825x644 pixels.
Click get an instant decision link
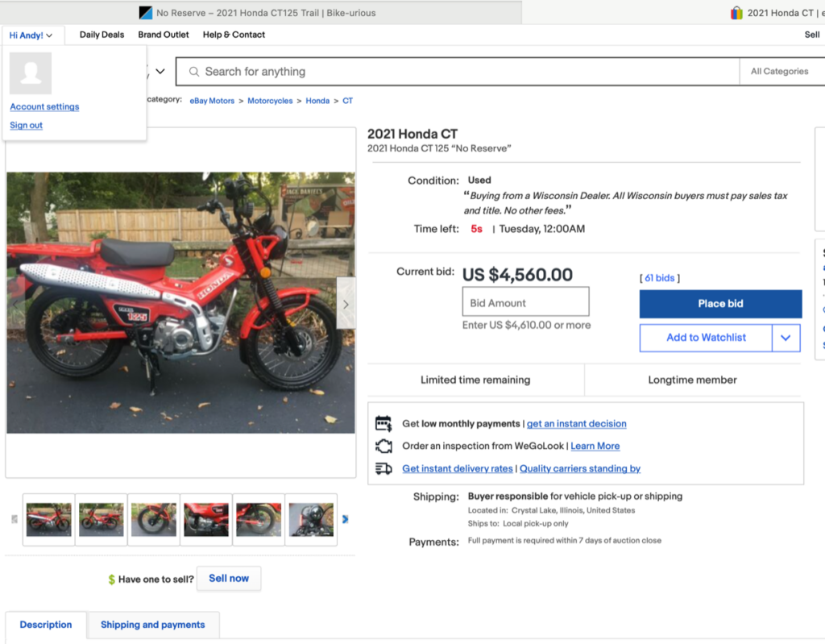tap(577, 424)
